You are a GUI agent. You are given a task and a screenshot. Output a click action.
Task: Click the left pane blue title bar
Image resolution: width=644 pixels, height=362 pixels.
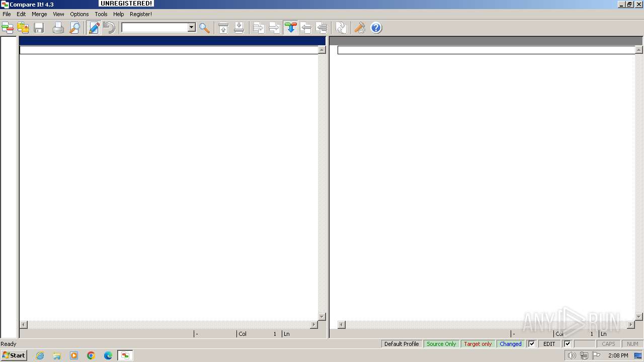tap(172, 41)
